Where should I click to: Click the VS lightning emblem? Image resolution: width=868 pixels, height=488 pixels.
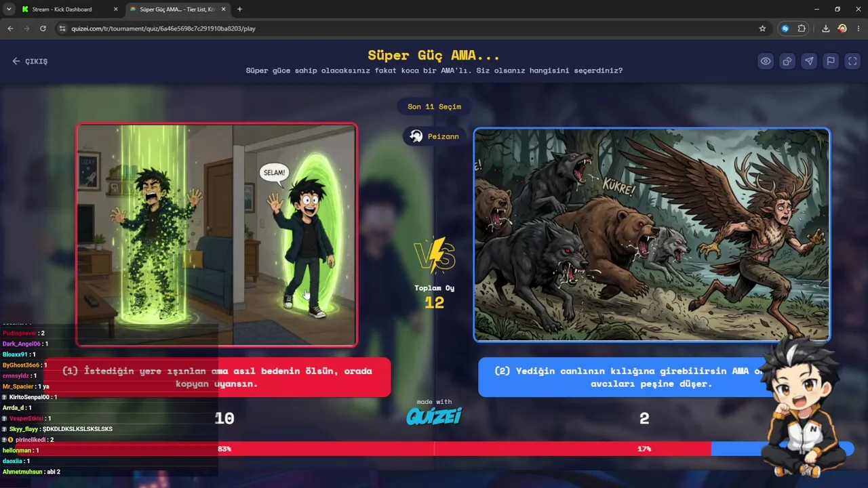coord(435,256)
